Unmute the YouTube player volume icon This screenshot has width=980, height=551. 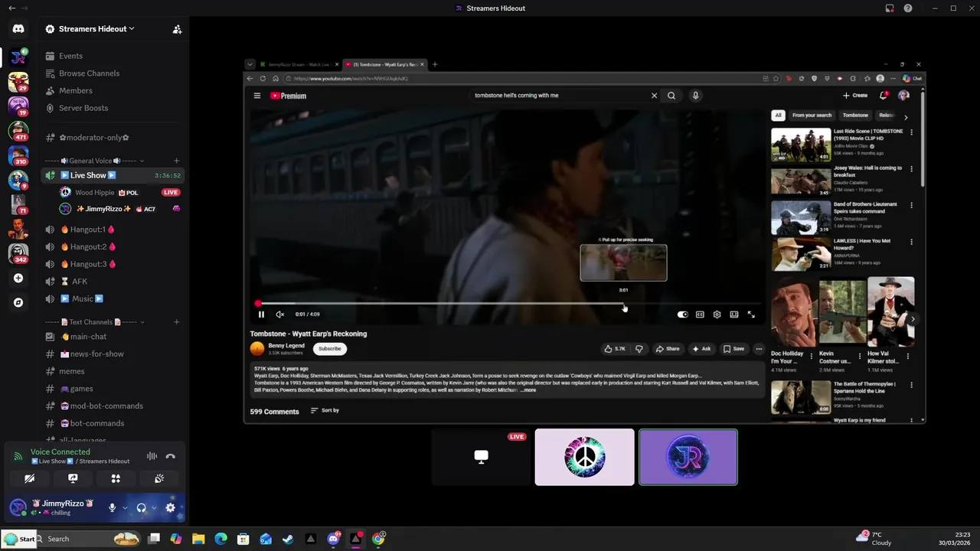[280, 314]
